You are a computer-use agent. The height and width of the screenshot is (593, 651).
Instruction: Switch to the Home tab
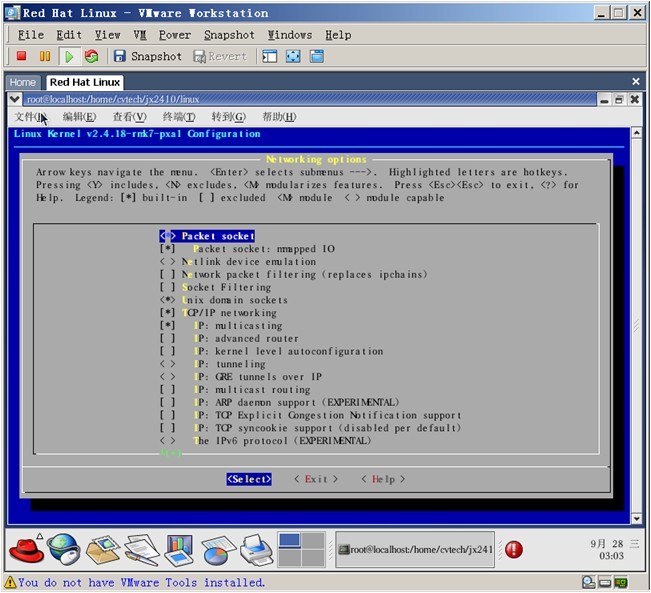(x=22, y=82)
